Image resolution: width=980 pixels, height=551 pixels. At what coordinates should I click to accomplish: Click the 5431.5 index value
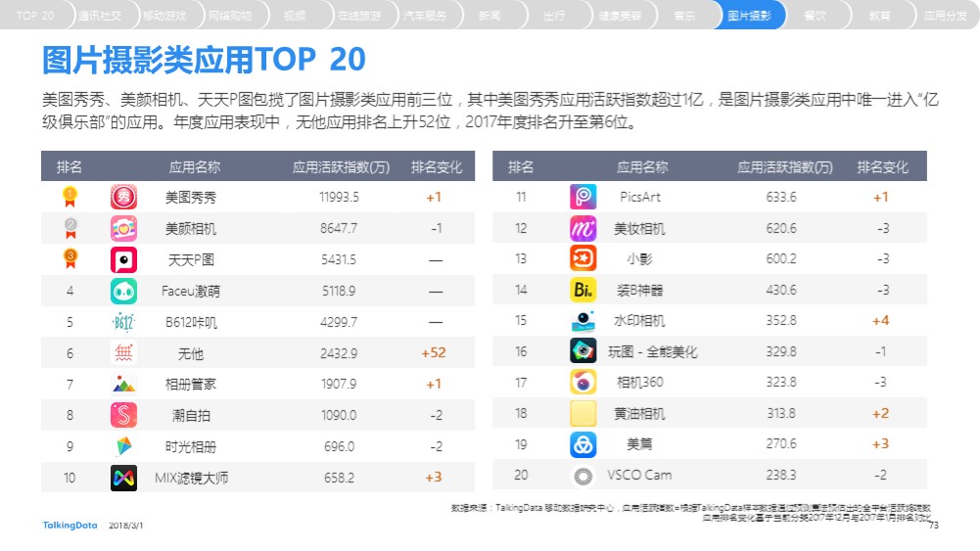click(339, 260)
